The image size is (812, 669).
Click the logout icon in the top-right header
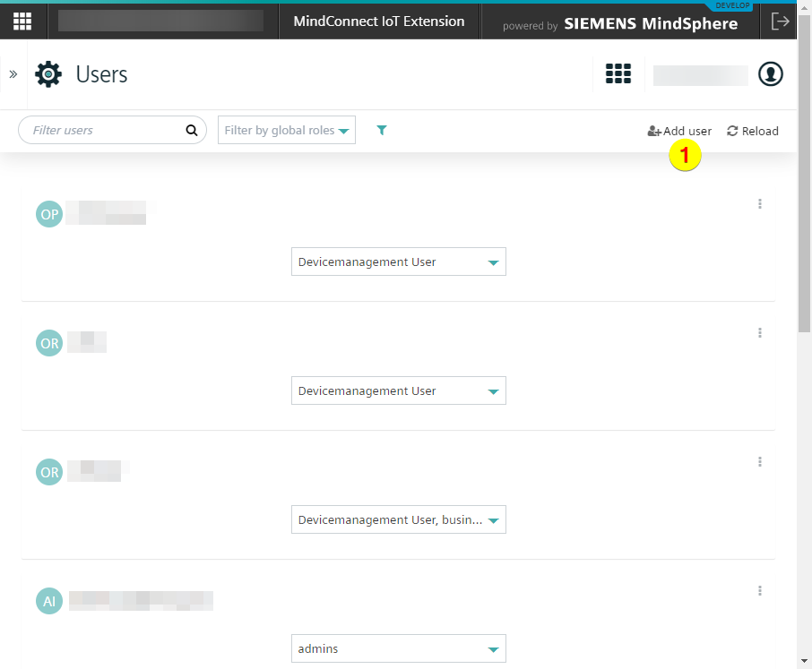pyautogui.click(x=782, y=21)
